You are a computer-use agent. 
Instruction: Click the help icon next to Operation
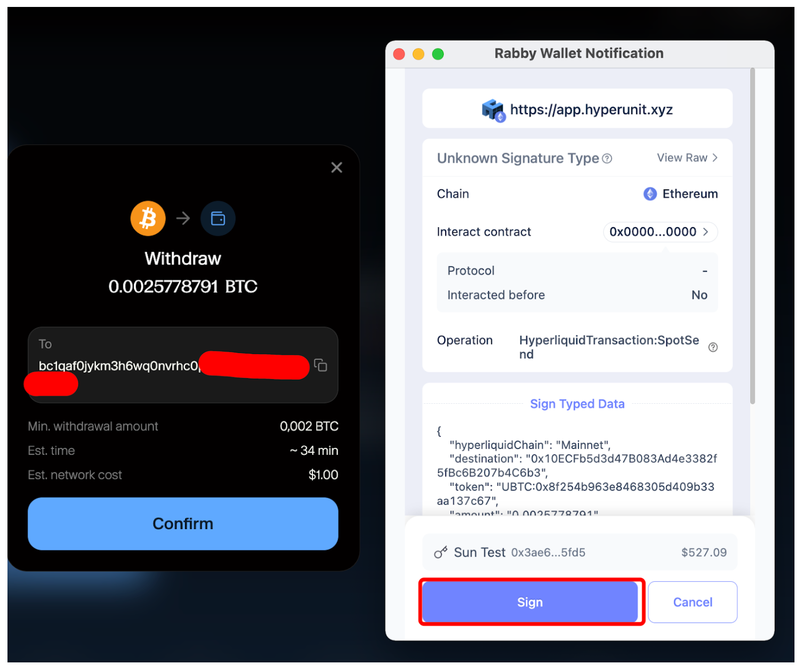tap(713, 347)
